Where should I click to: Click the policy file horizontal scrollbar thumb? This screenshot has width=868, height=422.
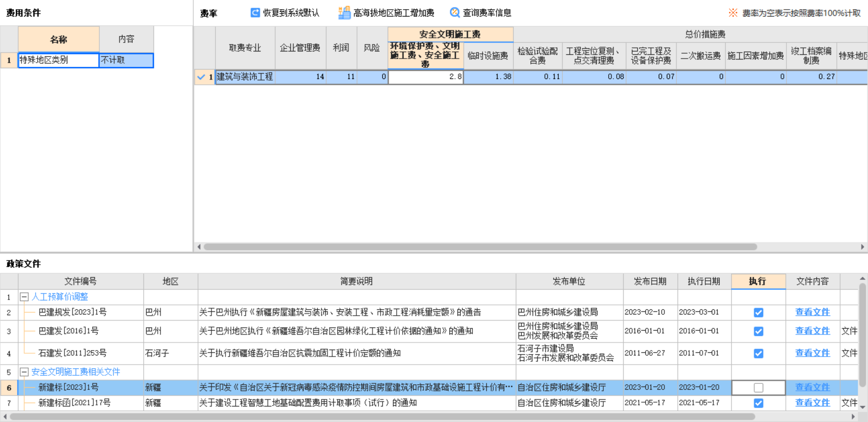[x=383, y=417]
